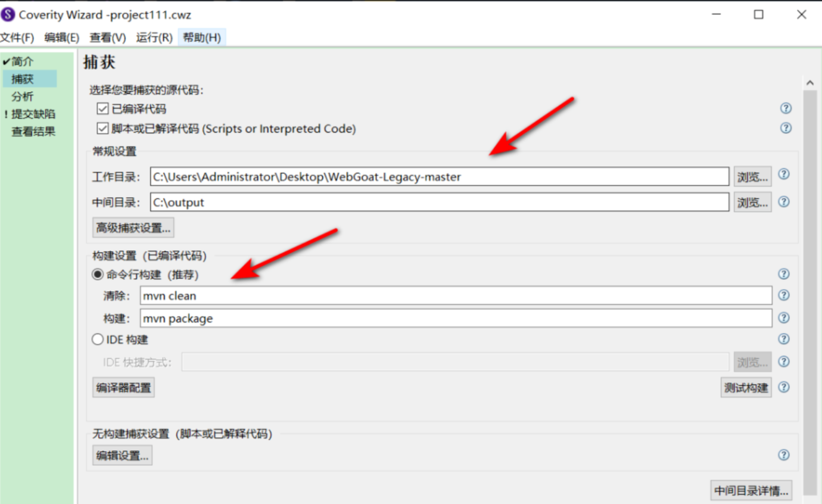Minimize the Coverity Wizard window
Image resolution: width=822 pixels, height=504 pixels.
pyautogui.click(x=716, y=15)
